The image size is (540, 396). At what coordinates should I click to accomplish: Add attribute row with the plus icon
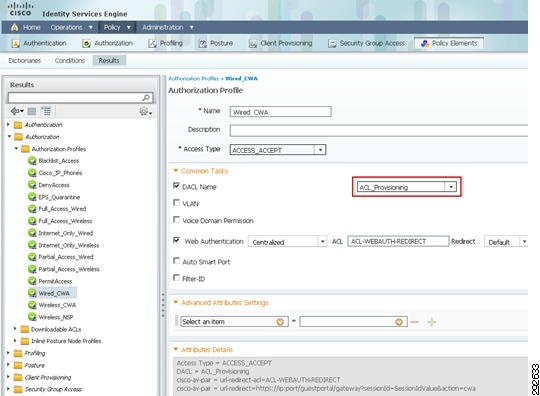432,322
